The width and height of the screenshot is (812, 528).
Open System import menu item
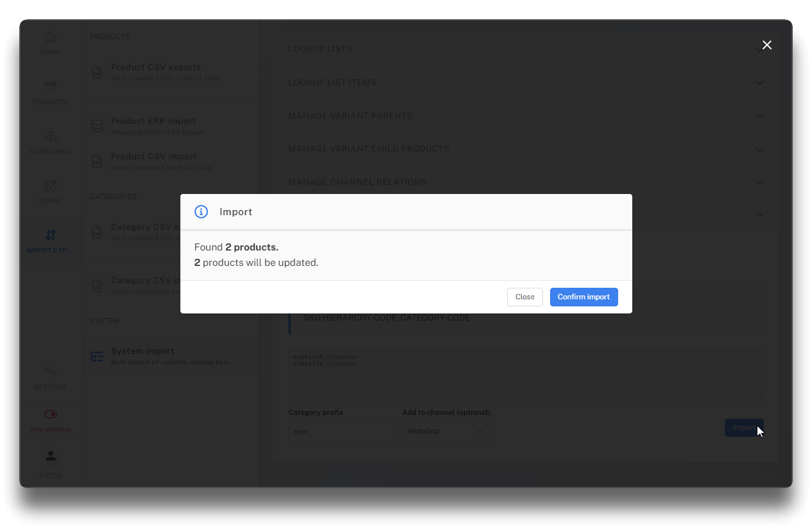pyautogui.click(x=143, y=351)
